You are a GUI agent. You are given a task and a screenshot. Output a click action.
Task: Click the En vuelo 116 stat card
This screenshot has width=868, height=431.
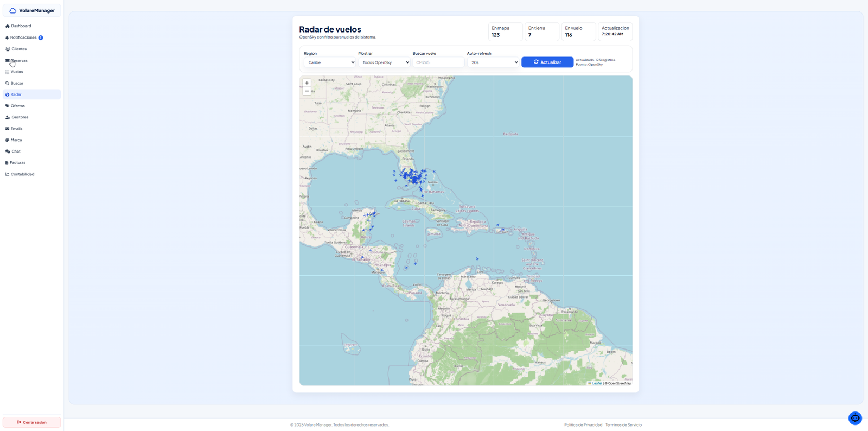tap(578, 31)
